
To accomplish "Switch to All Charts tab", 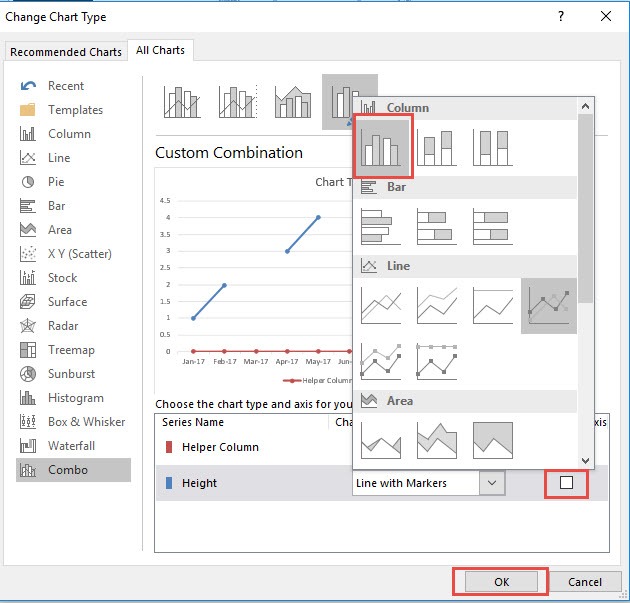I will coord(160,50).
